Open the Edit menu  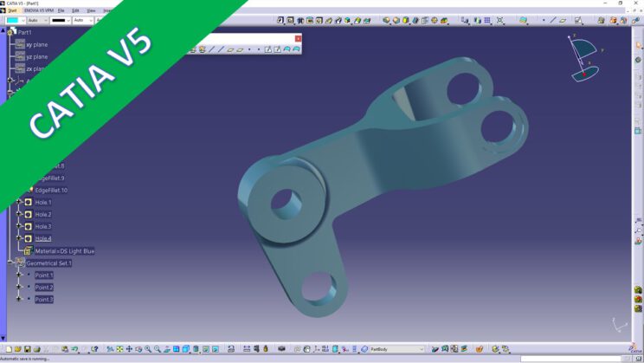coord(74,10)
